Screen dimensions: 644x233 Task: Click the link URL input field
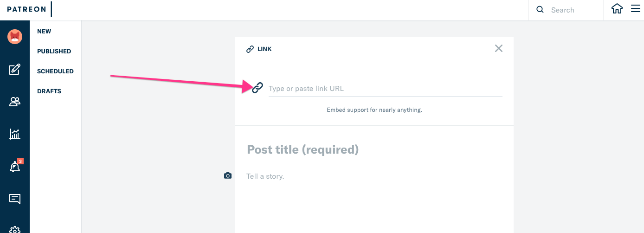coord(385,89)
